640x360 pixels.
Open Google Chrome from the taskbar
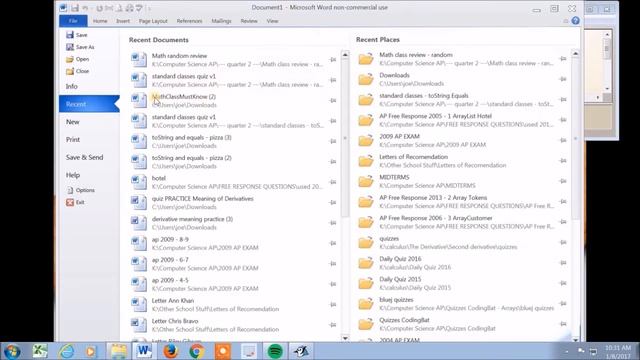click(197, 351)
